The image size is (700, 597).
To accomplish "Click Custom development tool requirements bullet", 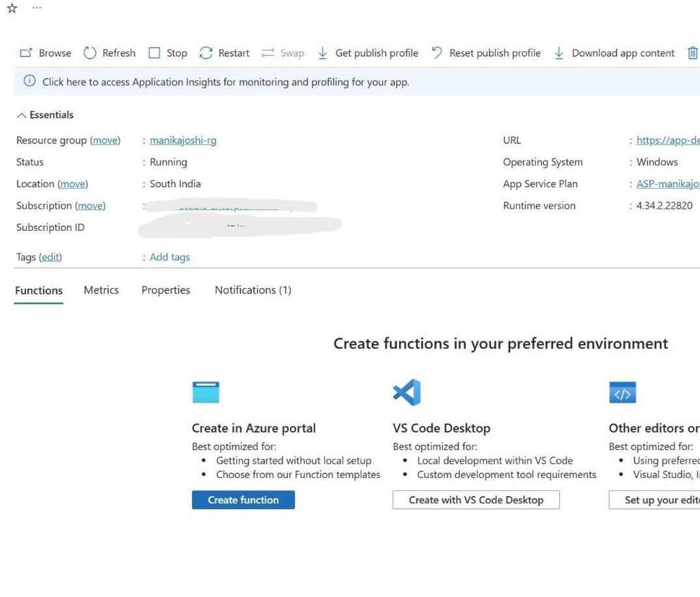I will click(x=507, y=474).
